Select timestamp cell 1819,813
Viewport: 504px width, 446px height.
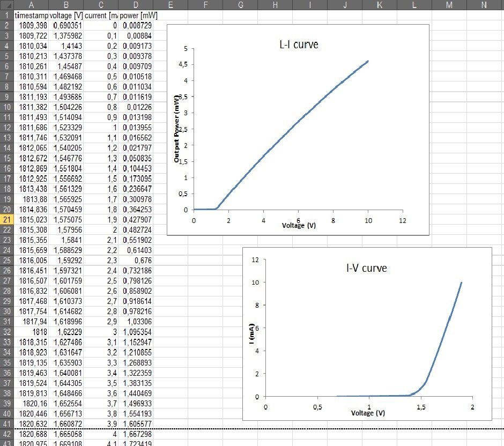[31, 393]
